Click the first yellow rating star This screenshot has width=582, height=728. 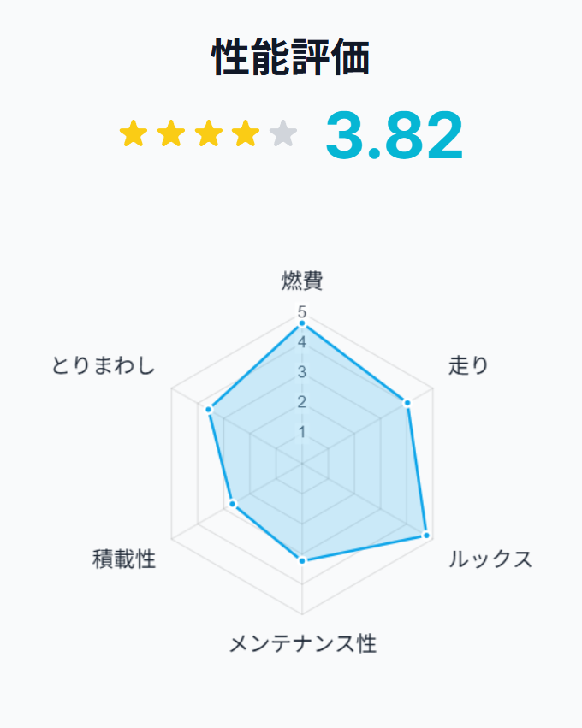134,133
